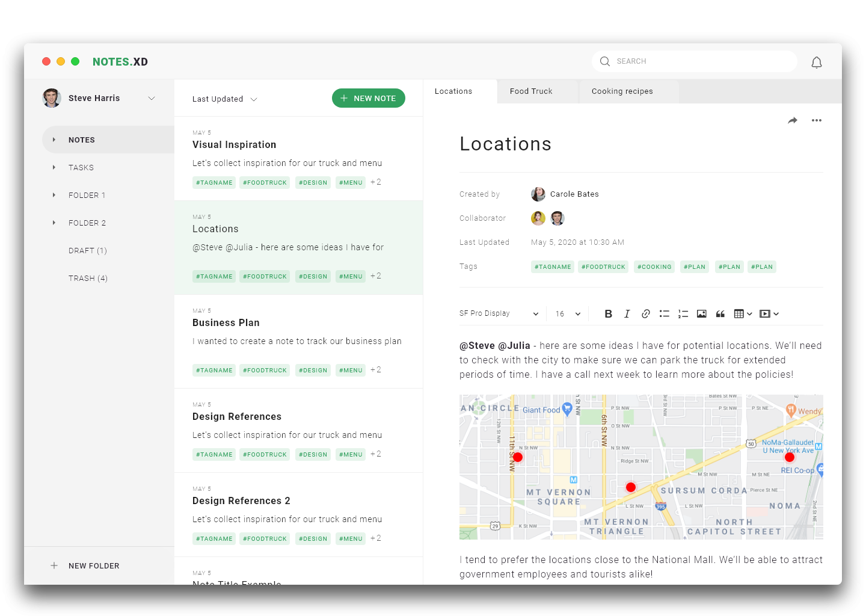The height and width of the screenshot is (616, 866).
Task: Switch to the Locations tab
Action: click(x=459, y=91)
